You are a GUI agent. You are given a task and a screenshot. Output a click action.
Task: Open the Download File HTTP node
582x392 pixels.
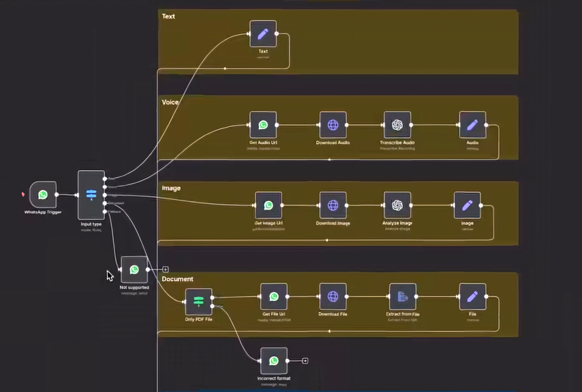coord(333,296)
